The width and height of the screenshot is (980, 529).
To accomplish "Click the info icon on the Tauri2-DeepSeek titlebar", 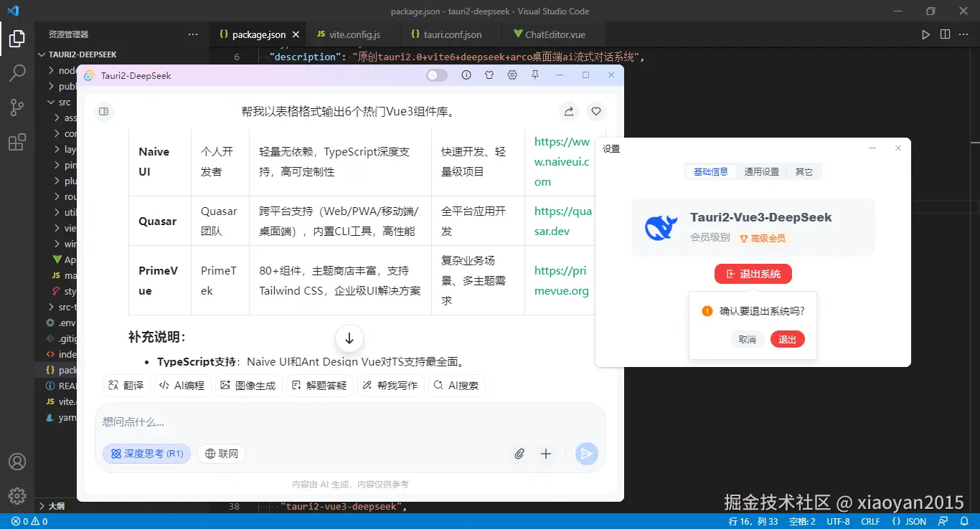I will (466, 75).
